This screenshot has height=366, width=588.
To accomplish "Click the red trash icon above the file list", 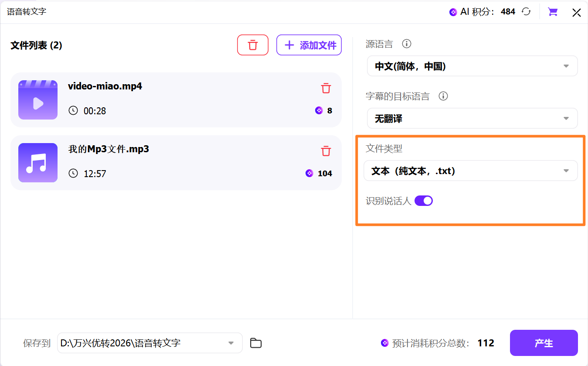I will coord(253,45).
